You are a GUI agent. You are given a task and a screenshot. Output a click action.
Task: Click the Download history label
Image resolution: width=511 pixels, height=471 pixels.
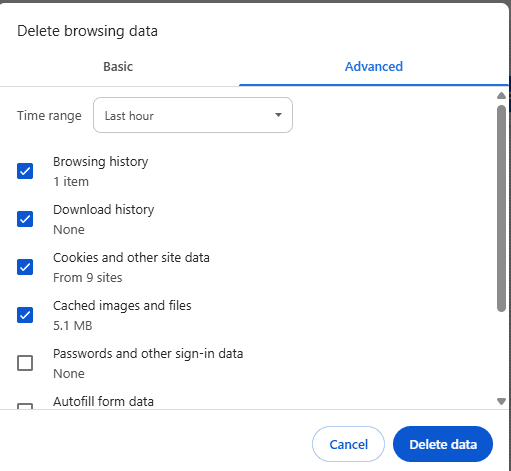(x=104, y=210)
